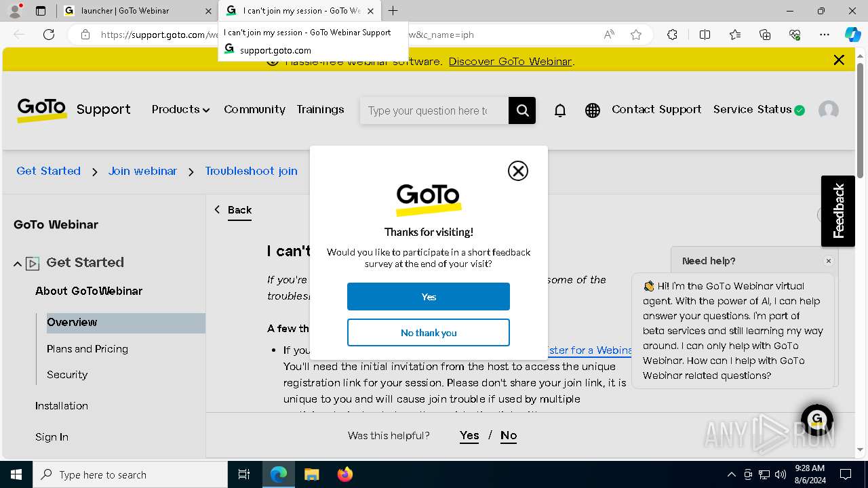This screenshot has height=488, width=868.
Task: Open Browser essentials icon
Action: [795, 35]
